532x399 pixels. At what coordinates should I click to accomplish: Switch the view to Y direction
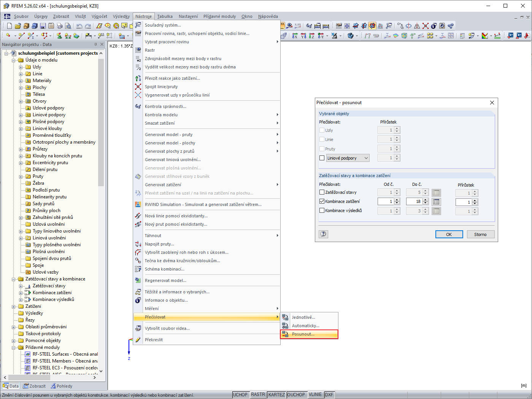(x=303, y=36)
